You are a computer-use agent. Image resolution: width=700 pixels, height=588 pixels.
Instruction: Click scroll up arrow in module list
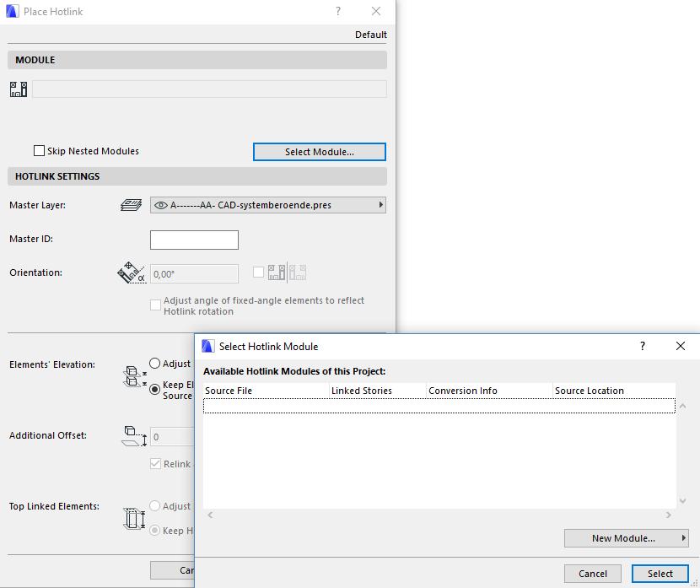[x=682, y=406]
